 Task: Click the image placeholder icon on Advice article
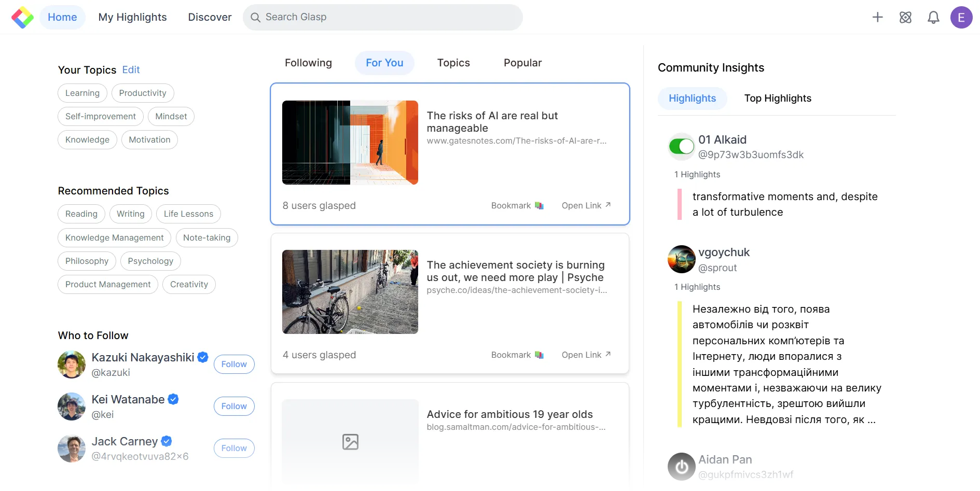(350, 442)
